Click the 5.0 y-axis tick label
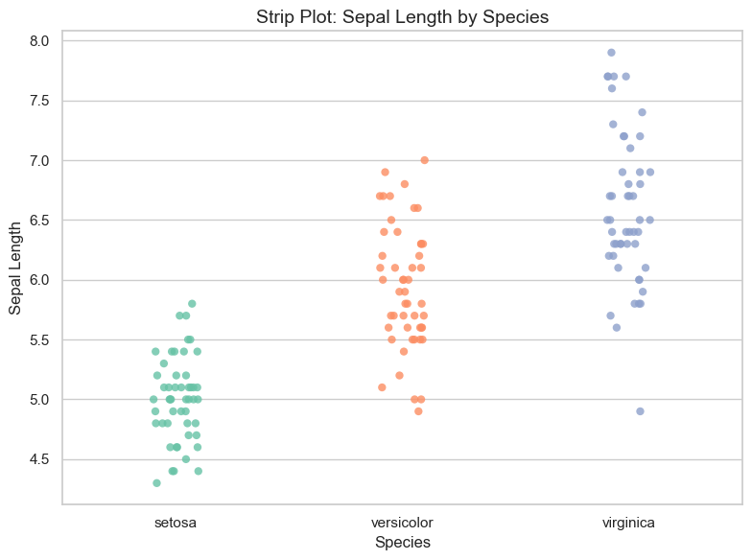The height and width of the screenshot is (560, 752). pos(39,399)
